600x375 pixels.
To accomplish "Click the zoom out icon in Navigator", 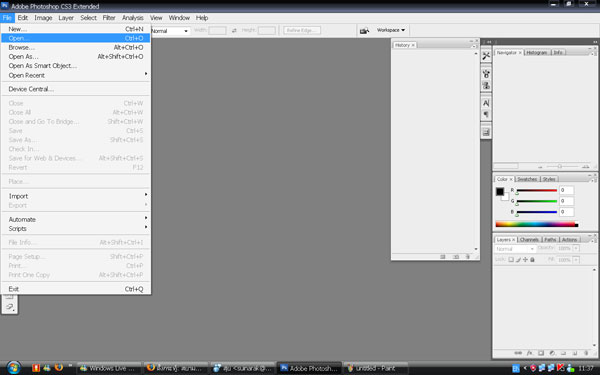I will 540,167.
